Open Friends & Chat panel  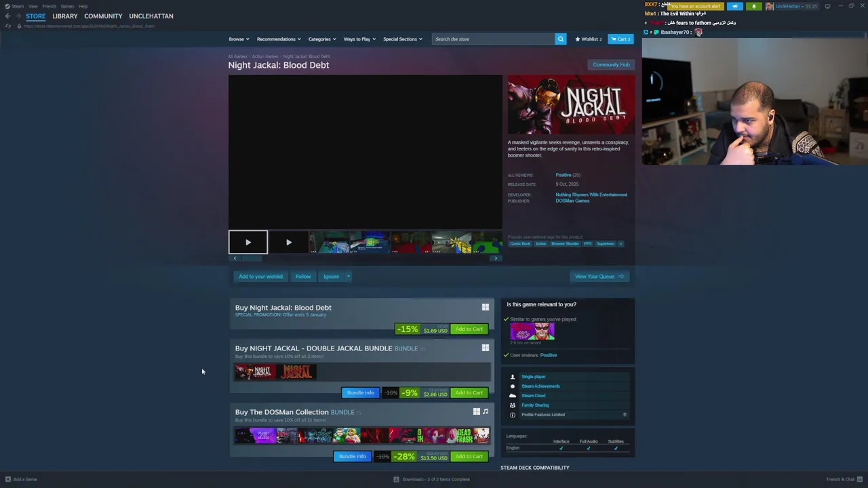(x=844, y=479)
